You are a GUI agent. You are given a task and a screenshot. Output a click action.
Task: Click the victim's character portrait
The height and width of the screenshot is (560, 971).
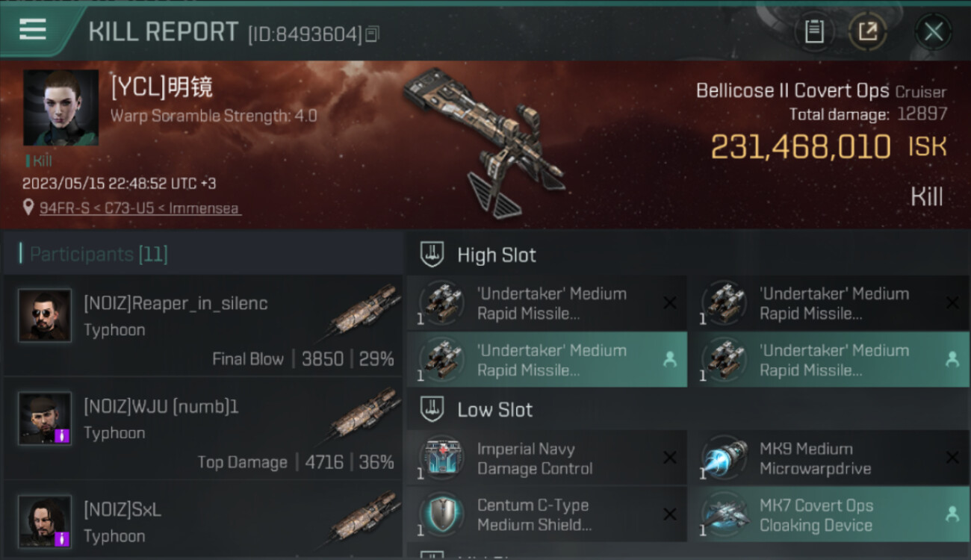pyautogui.click(x=61, y=108)
